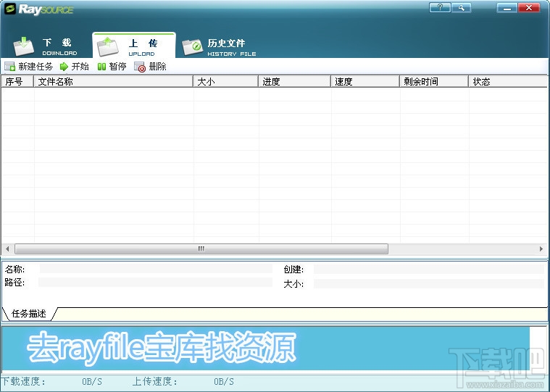Image resolution: width=550 pixels, height=392 pixels.
Task: Click the 下载速度 status text
Action: 22,381
